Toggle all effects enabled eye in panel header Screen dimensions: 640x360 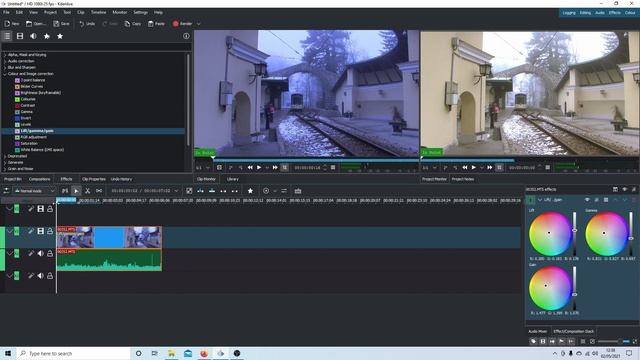pyautogui.click(x=624, y=189)
